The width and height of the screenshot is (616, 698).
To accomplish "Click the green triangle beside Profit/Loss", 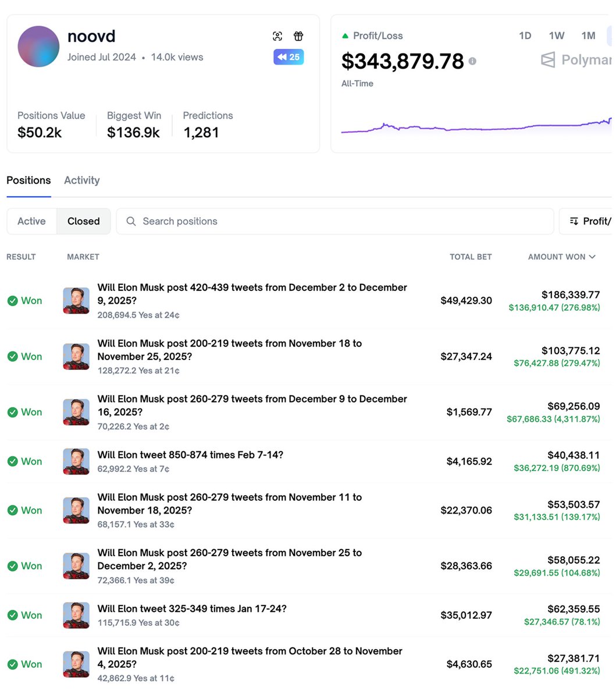I will pos(345,36).
